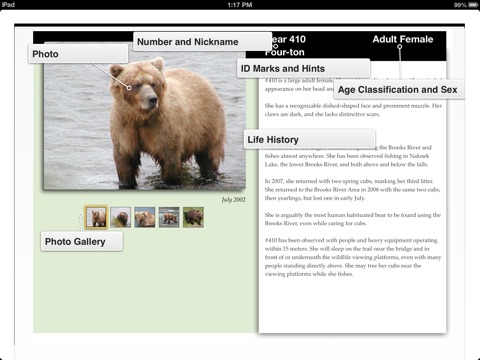480x360 pixels.
Task: Show the fourth gallery thumbnail photo
Action: click(x=169, y=217)
